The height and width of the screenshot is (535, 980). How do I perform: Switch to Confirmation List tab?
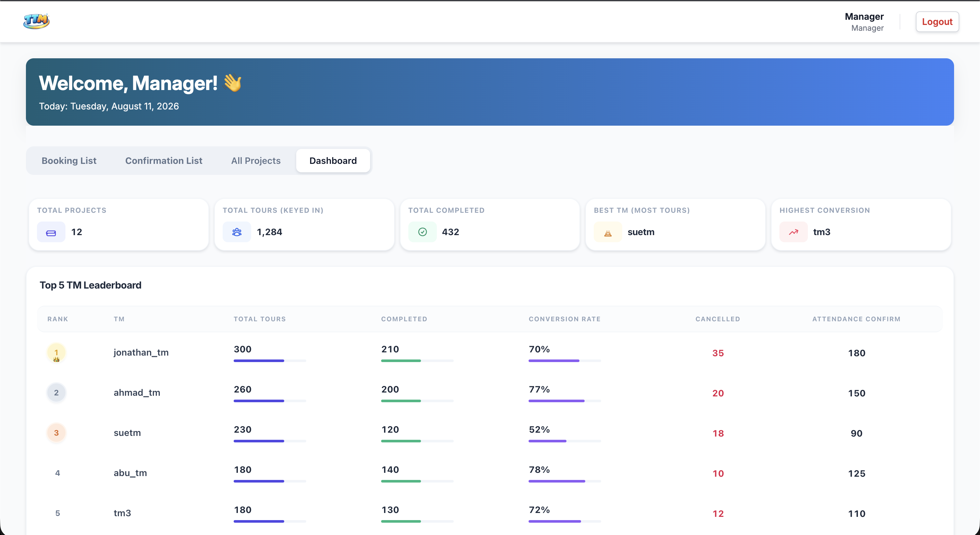coord(164,161)
